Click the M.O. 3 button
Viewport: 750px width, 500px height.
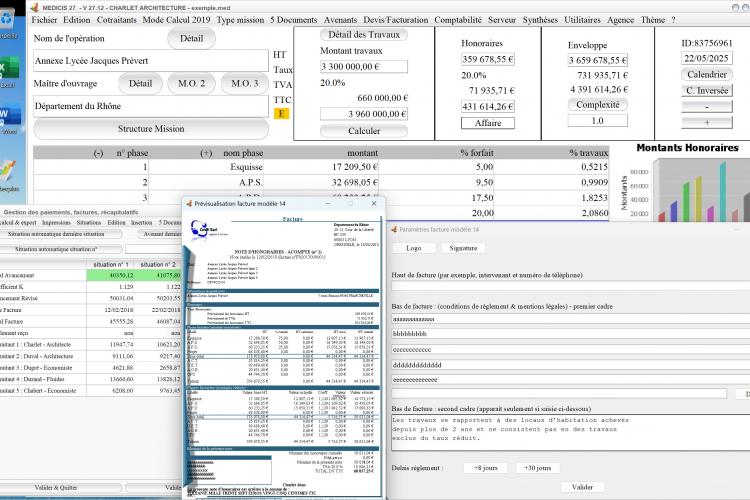(x=244, y=83)
